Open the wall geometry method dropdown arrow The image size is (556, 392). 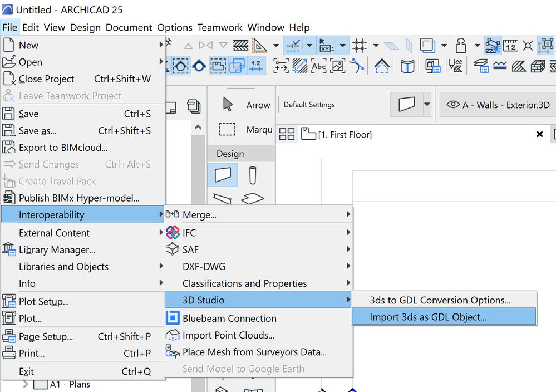click(427, 104)
